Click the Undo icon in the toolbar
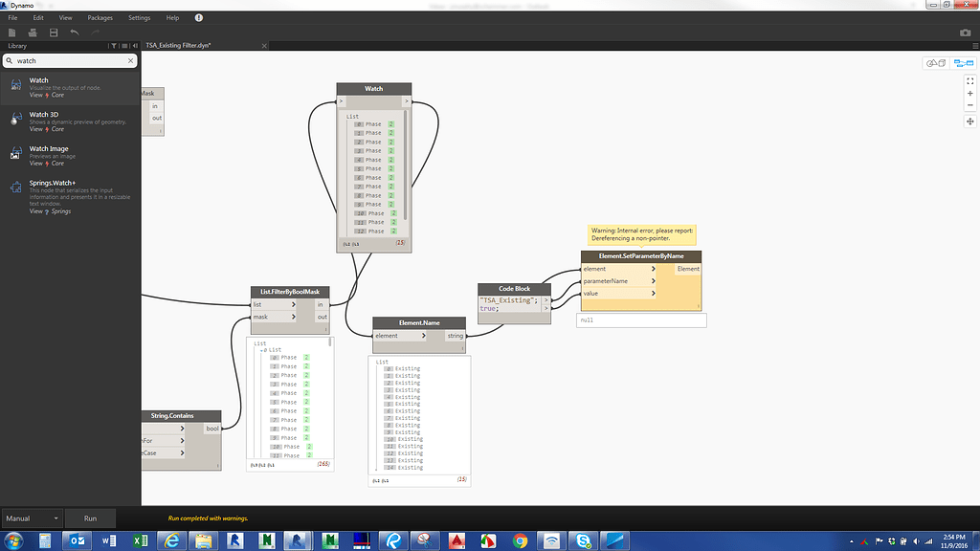The image size is (980, 551). pos(75,33)
